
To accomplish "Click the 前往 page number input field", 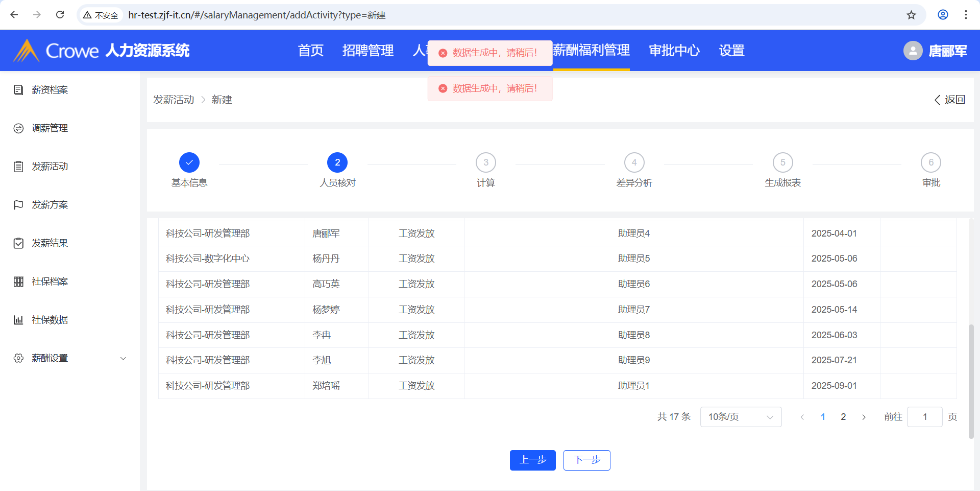I will click(924, 417).
